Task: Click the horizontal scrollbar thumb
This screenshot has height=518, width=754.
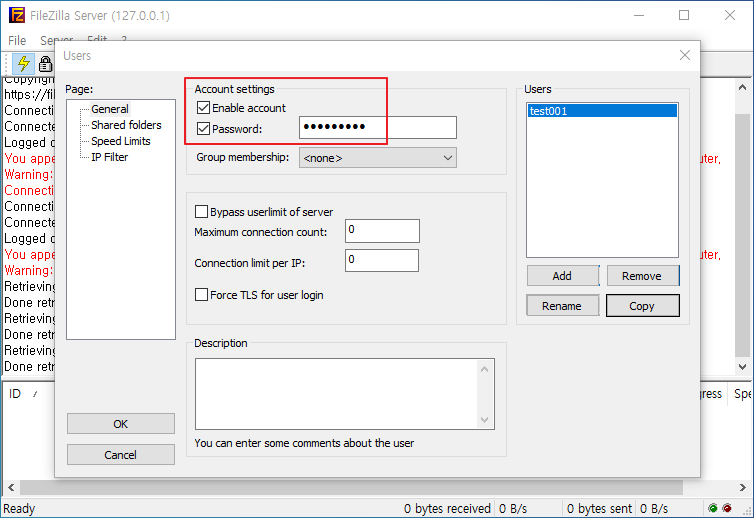Action: click(351, 487)
